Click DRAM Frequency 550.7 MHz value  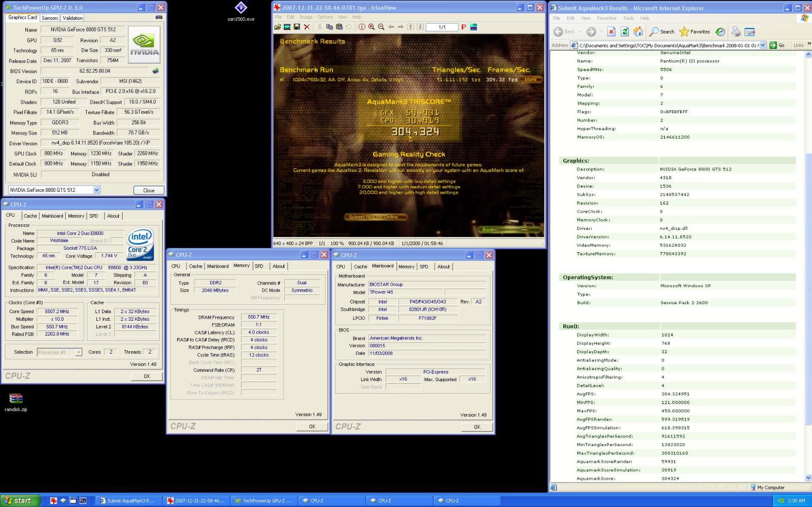tap(258, 317)
